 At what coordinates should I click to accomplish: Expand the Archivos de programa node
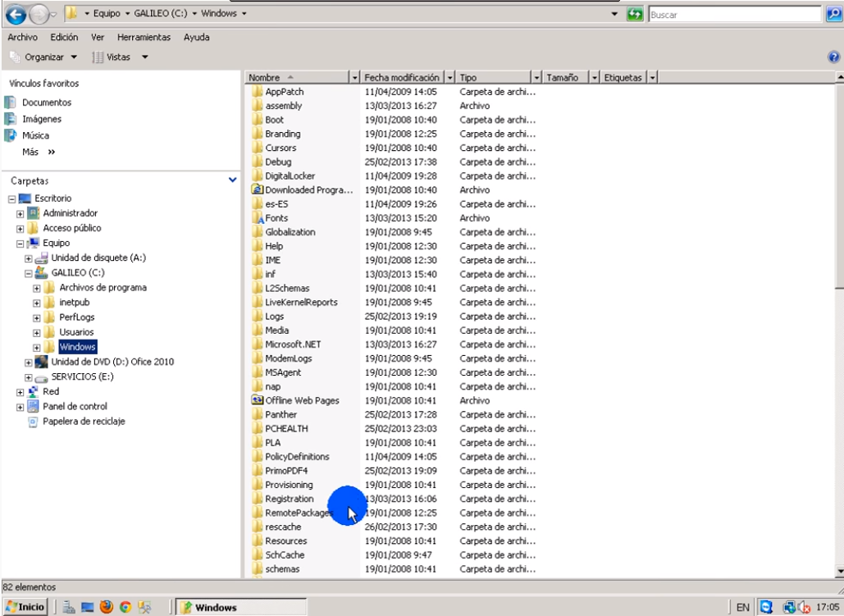pos(37,288)
